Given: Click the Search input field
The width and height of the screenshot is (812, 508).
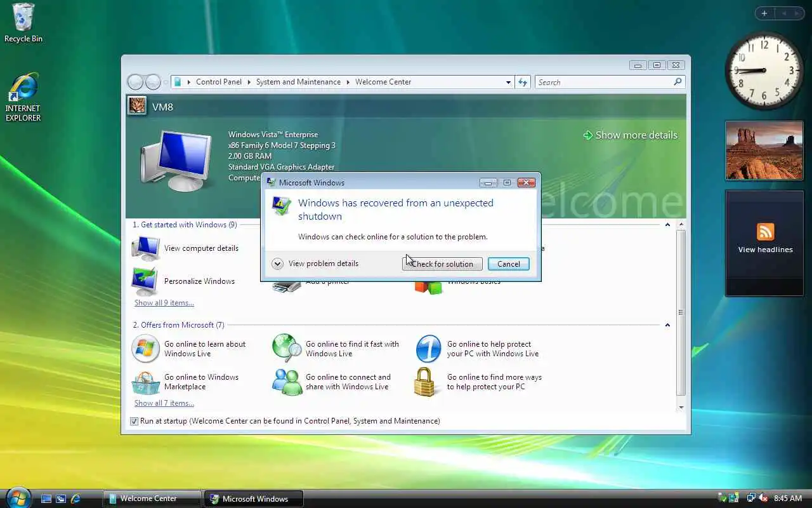Looking at the screenshot, I should 604,82.
